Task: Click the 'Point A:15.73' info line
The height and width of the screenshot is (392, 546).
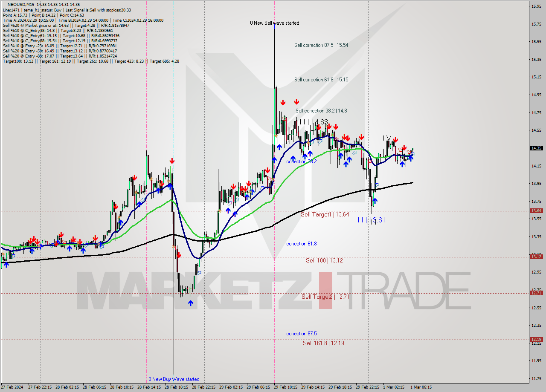Action: click(43, 15)
